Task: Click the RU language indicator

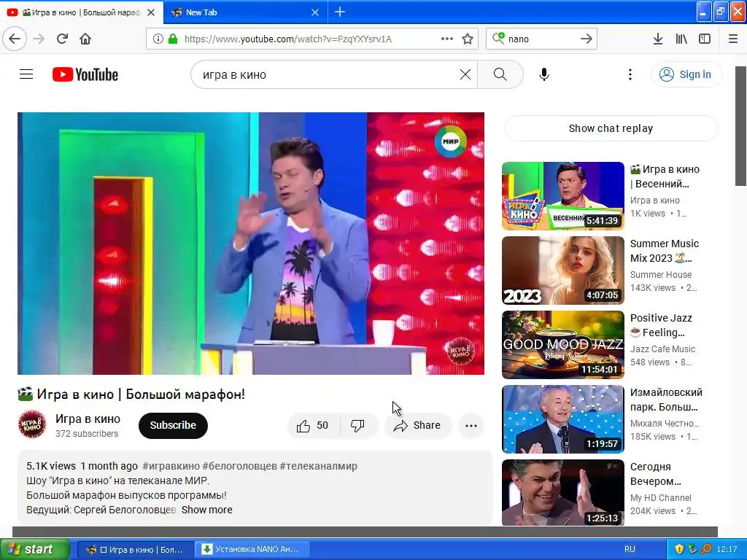Action: click(630, 549)
